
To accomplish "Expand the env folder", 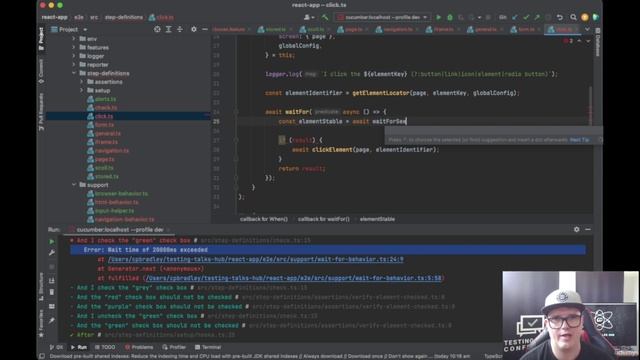I will point(74,39).
